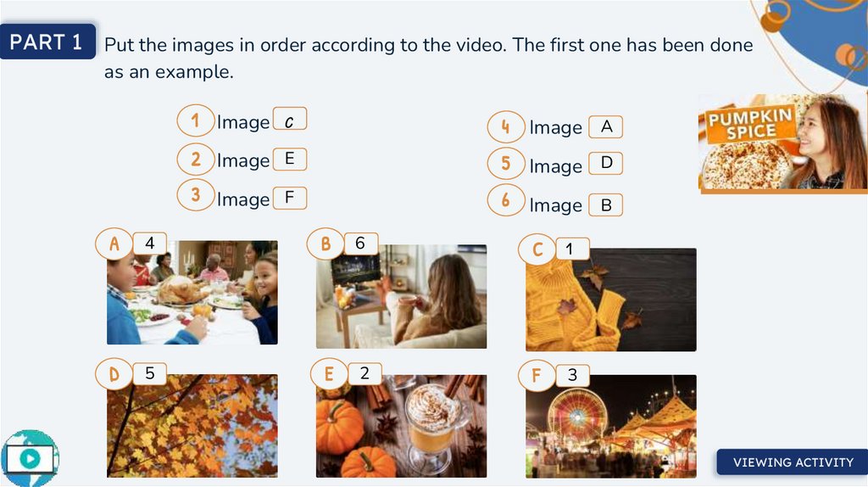Open the Pumpkin Spice video thumbnail
The image size is (868, 487).
782,143
